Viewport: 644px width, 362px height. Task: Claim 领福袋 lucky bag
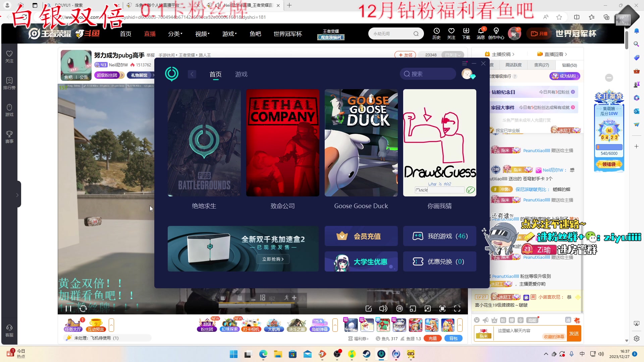coord(609,164)
